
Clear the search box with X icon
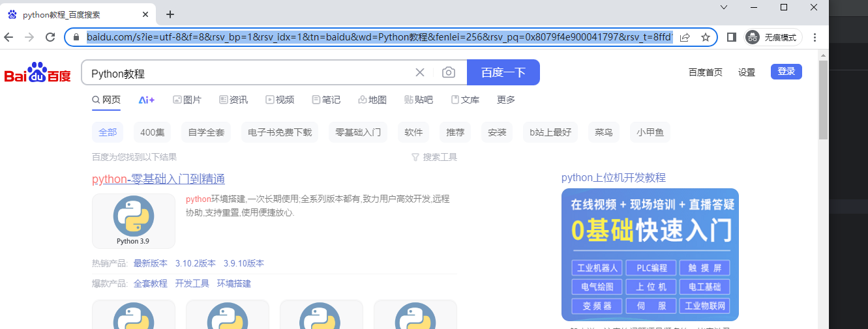420,72
